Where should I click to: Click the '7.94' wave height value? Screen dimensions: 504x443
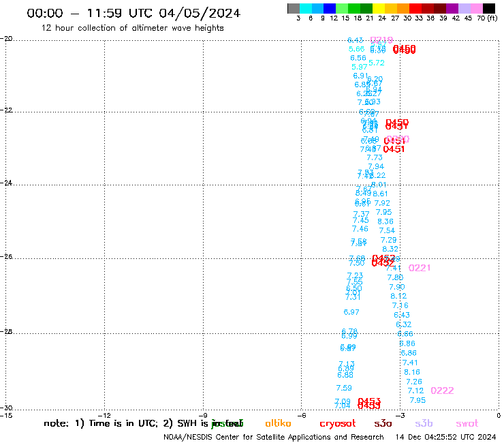(376, 166)
